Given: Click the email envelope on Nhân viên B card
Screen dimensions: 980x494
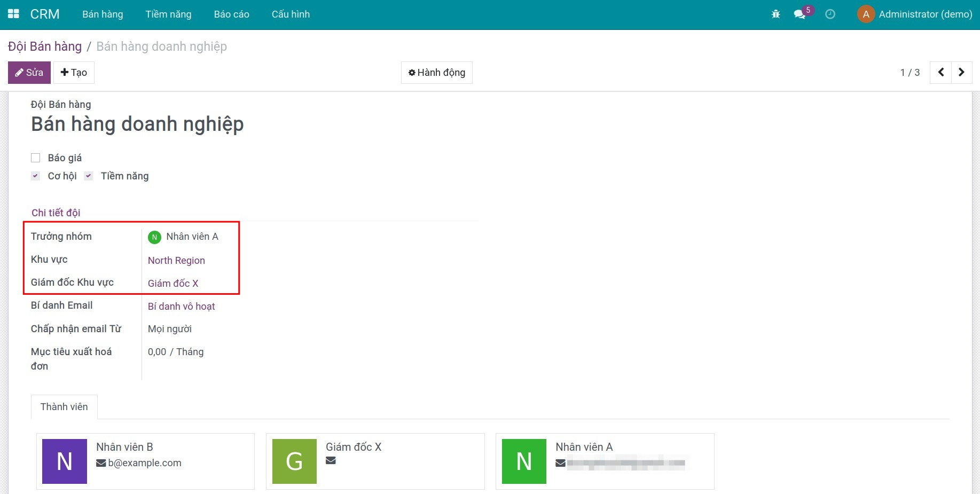Looking at the screenshot, I should [101, 462].
